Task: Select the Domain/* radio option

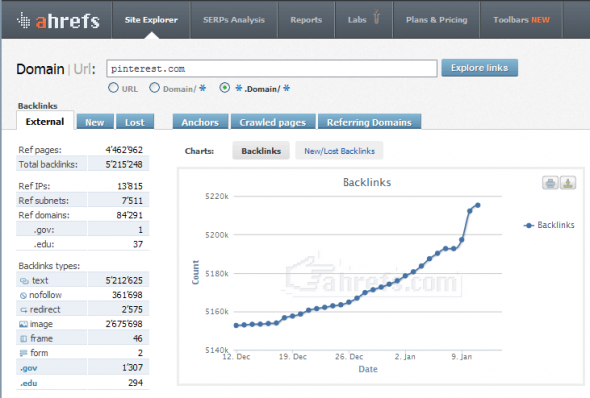Action: point(154,88)
